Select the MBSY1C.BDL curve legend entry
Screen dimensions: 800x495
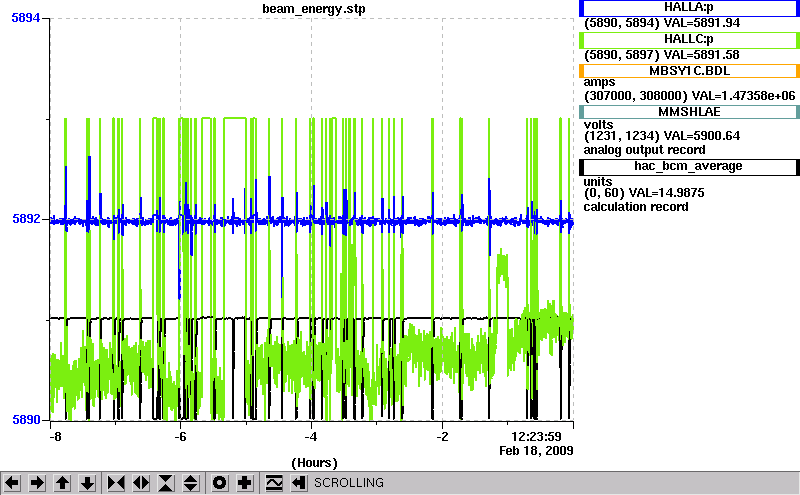pos(689,71)
